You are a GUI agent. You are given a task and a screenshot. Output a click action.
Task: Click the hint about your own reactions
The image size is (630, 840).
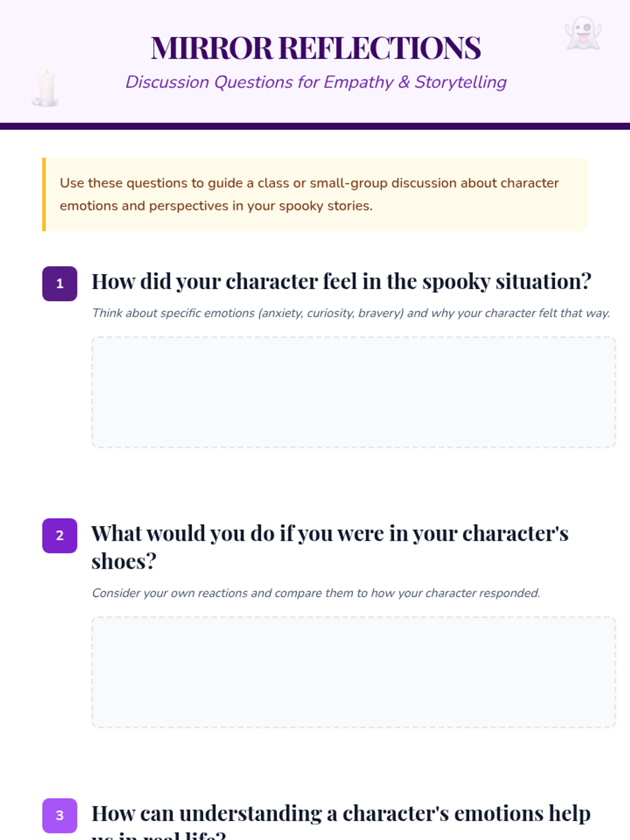pos(316,593)
